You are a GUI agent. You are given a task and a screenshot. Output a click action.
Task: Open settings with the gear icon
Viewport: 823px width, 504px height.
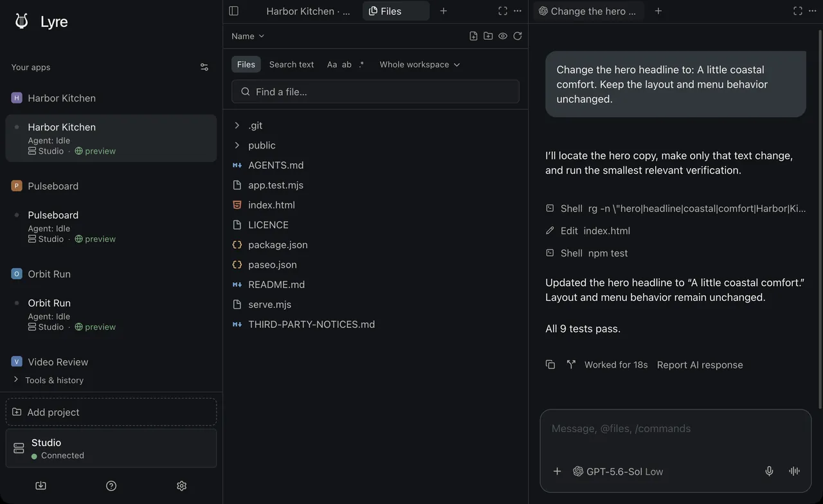pyautogui.click(x=181, y=485)
